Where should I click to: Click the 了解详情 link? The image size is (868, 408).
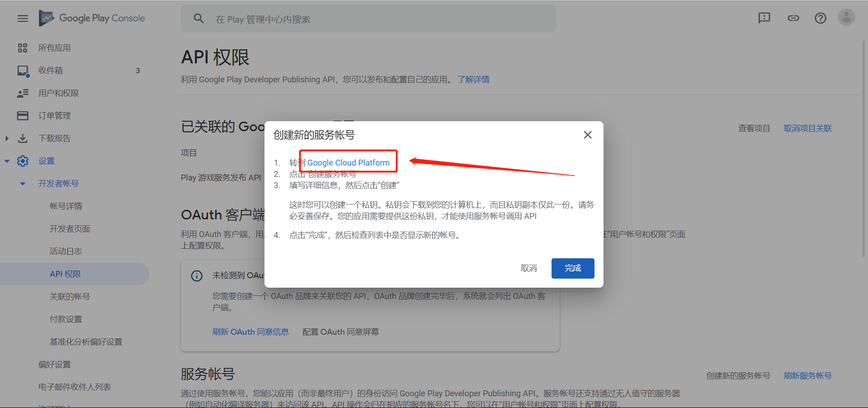pyautogui.click(x=473, y=80)
